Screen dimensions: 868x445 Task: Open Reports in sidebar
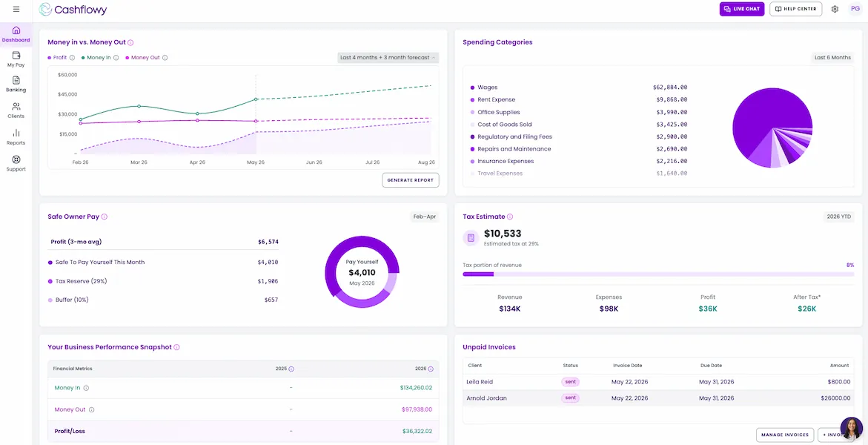pyautogui.click(x=16, y=137)
